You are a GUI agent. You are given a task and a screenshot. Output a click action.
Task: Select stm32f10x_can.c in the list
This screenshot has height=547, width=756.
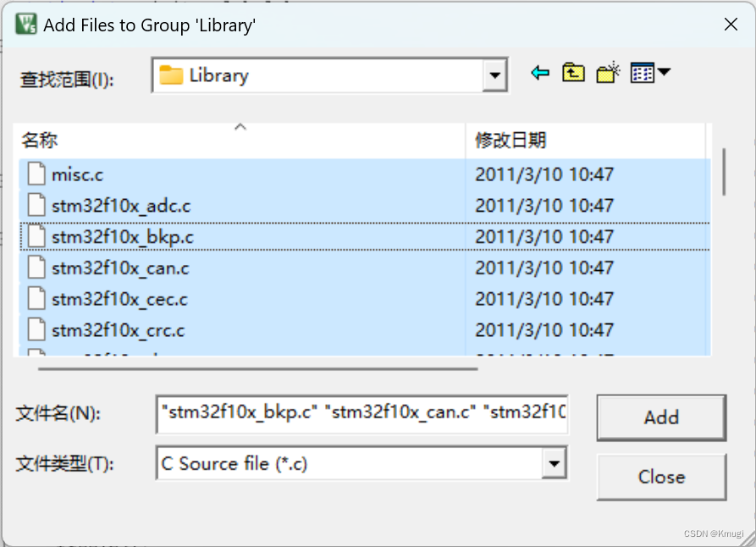coord(365,268)
